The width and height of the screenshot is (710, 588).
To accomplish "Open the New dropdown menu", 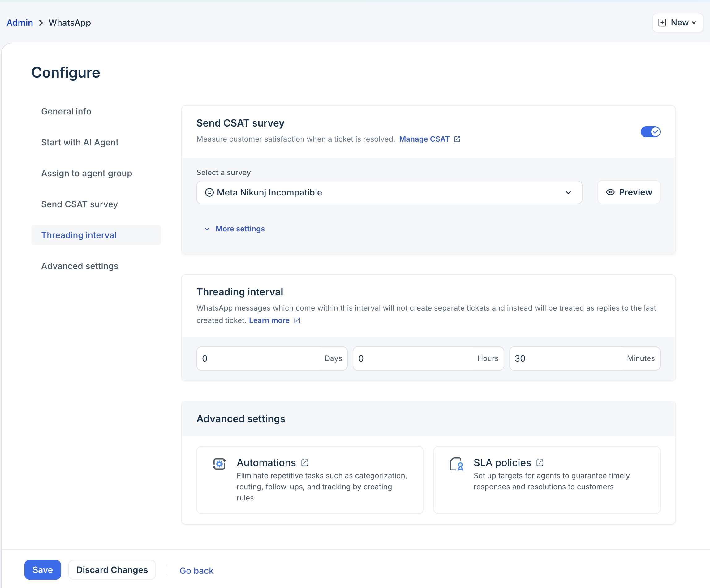I will [x=678, y=23].
